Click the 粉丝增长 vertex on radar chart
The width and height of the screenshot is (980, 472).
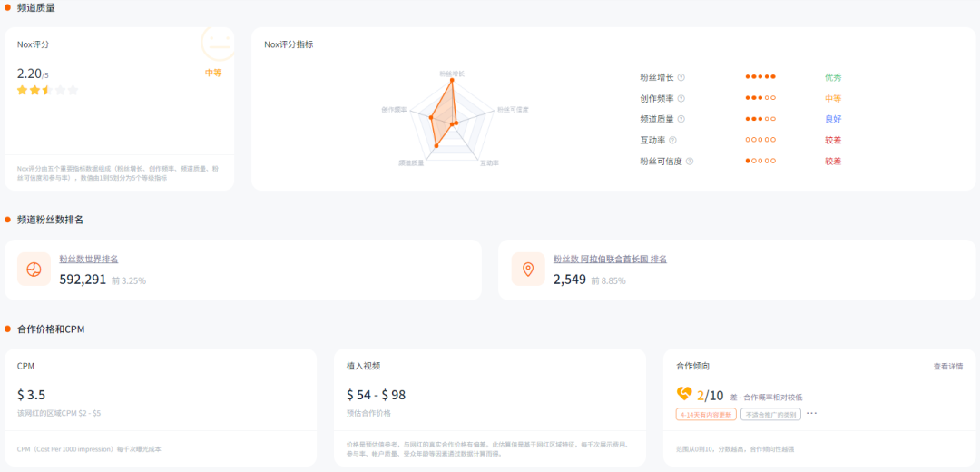451,79
